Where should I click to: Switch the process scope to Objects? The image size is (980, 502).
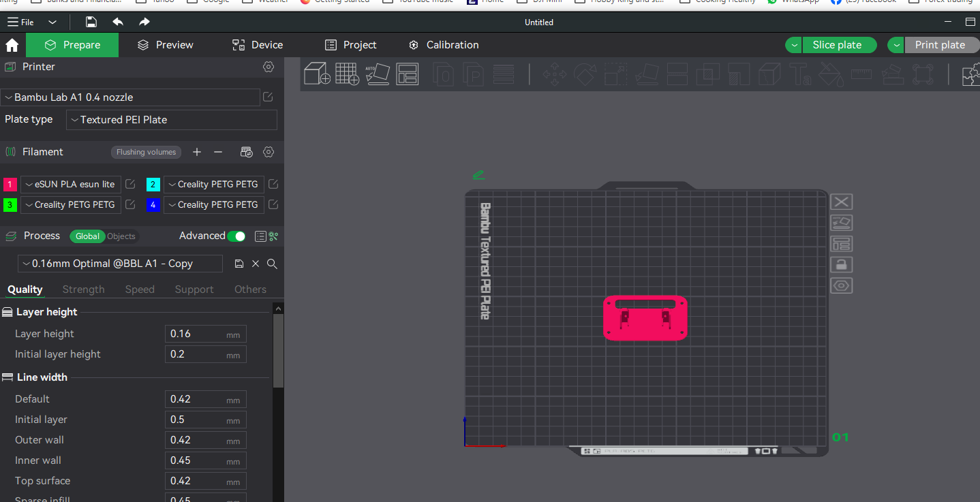[121, 236]
